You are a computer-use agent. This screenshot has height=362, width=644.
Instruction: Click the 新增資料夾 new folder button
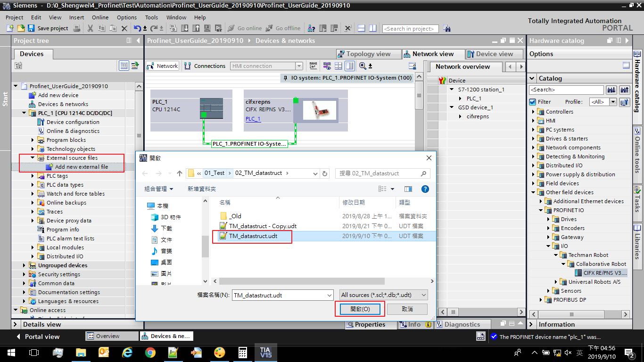[x=202, y=189]
